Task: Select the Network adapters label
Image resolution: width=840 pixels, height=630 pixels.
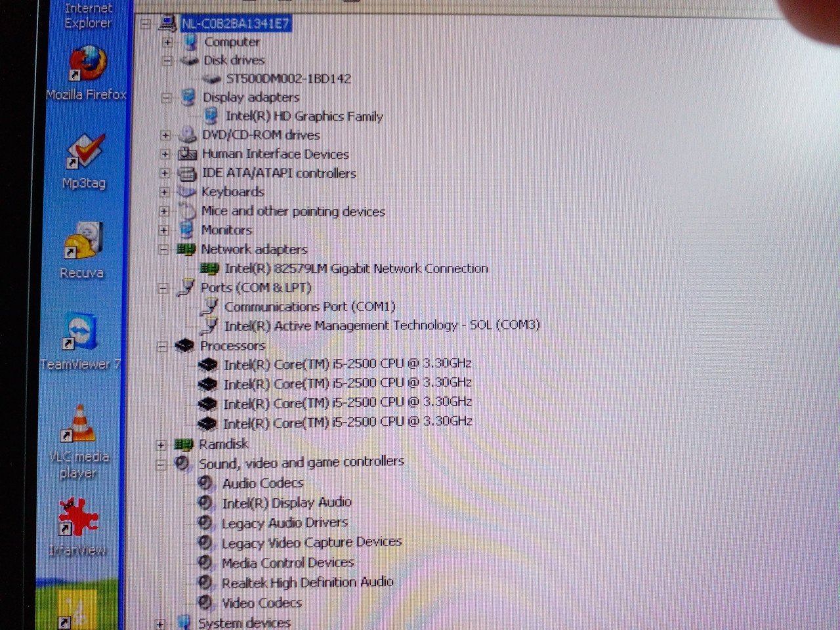Action: point(254,249)
